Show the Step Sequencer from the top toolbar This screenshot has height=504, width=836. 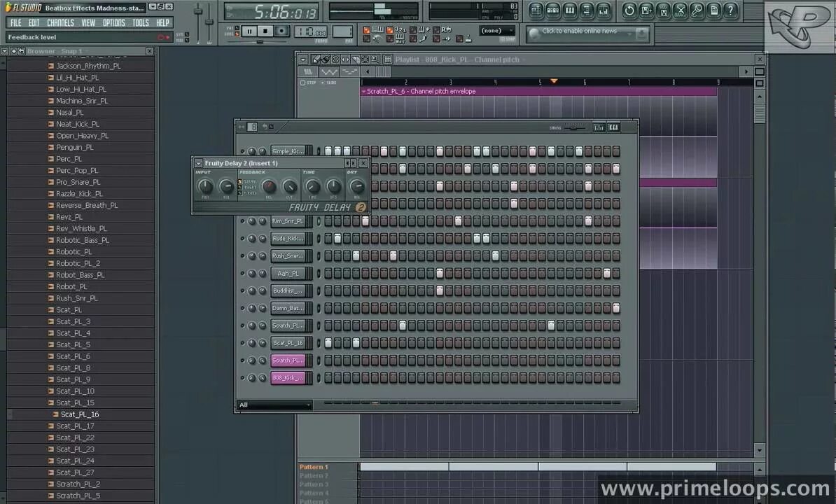point(553,10)
